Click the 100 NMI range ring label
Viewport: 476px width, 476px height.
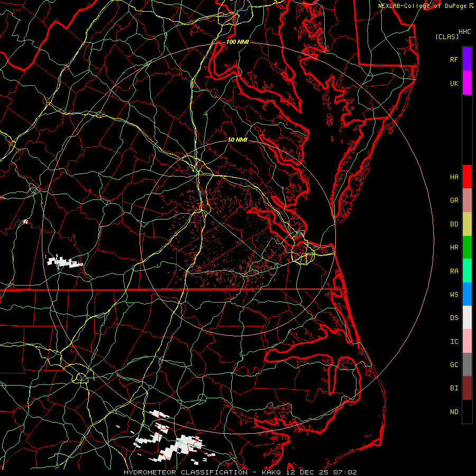pyautogui.click(x=237, y=42)
